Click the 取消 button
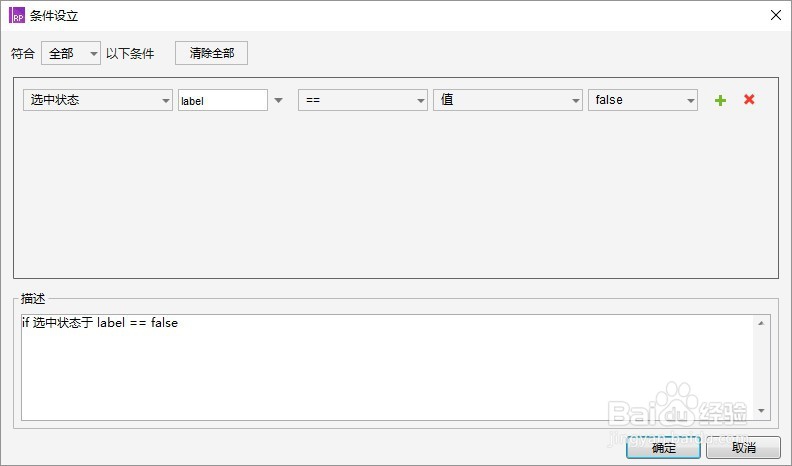The height and width of the screenshot is (466, 792). [743, 447]
